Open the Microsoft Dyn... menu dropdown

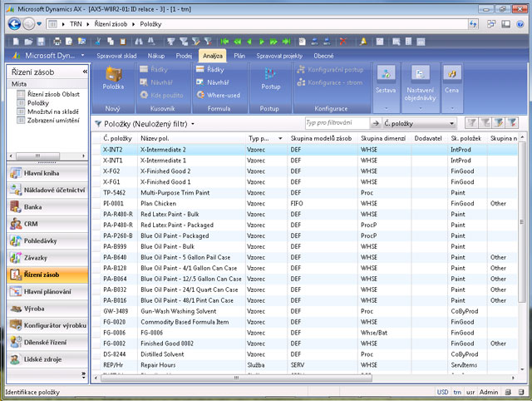(x=82, y=56)
